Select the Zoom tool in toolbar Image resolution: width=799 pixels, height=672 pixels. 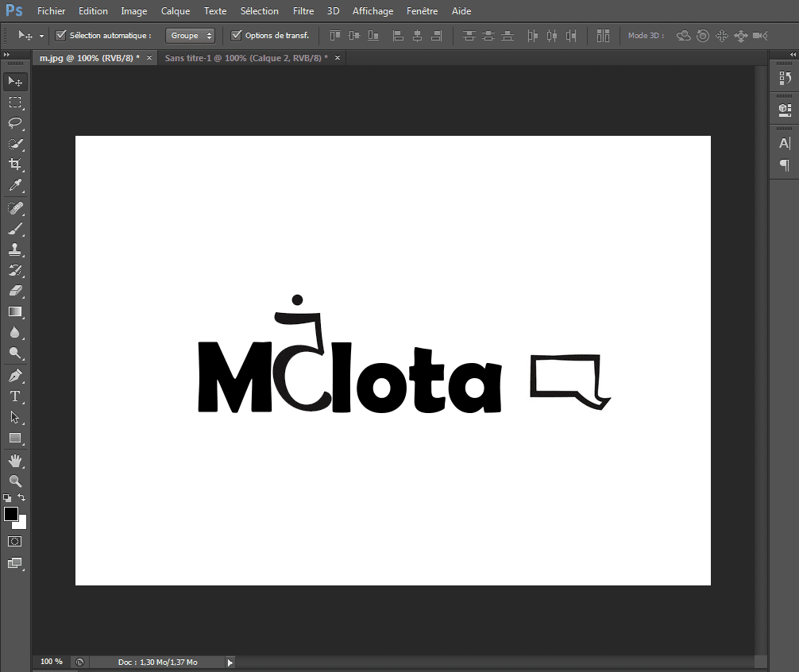pyautogui.click(x=15, y=481)
